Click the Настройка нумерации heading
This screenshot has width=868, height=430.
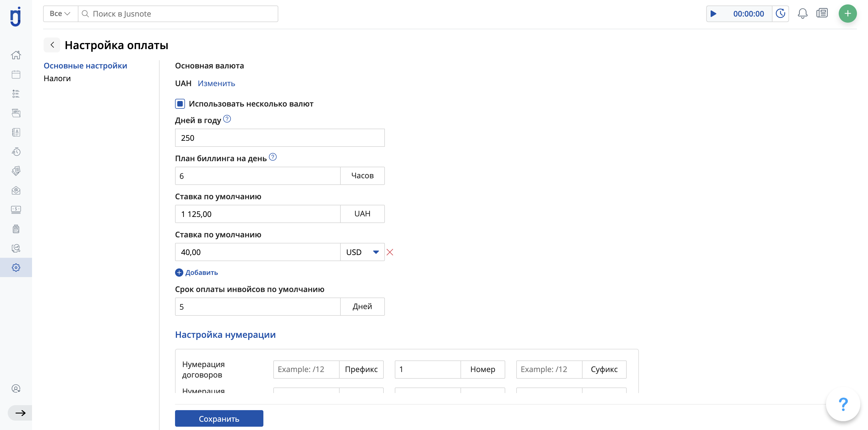(x=225, y=335)
